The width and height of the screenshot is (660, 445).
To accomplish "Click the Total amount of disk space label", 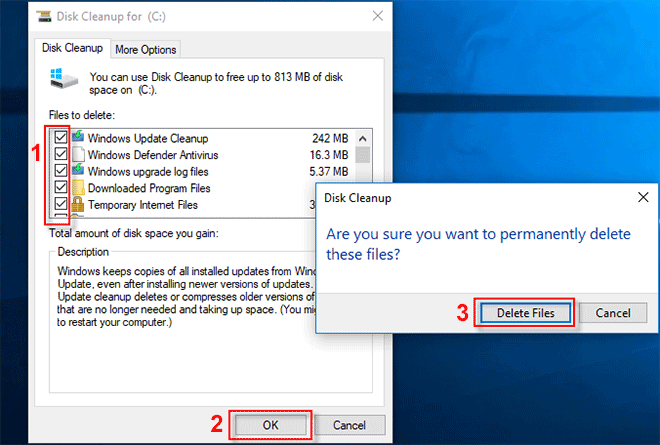I will click(x=134, y=233).
